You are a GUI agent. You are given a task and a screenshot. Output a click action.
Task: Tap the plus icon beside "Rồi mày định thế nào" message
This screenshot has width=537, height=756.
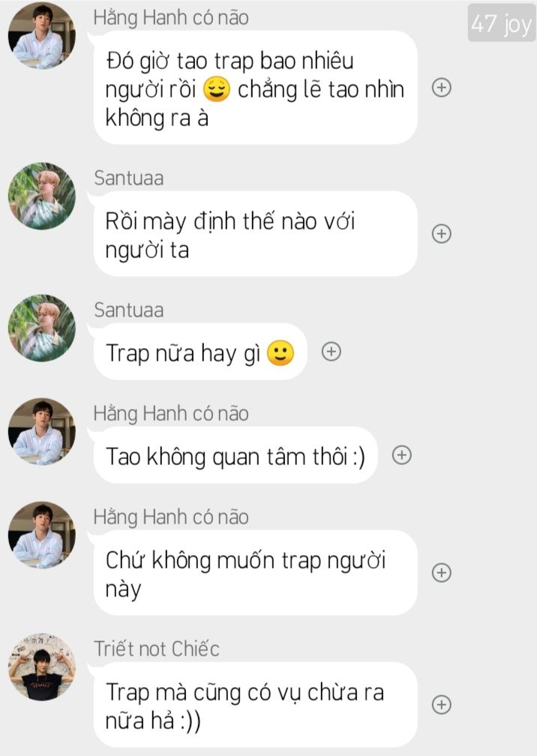point(442,234)
